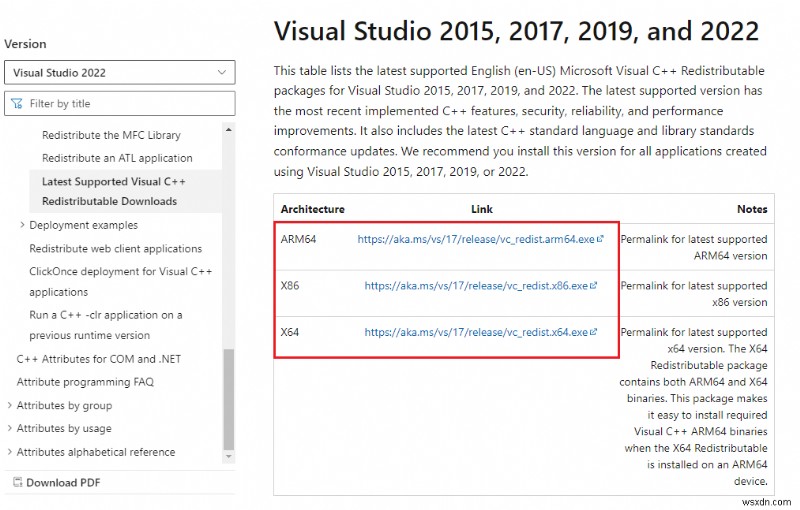Click the x86 permalink note text
This screenshot has width=800, height=510.
[694, 294]
